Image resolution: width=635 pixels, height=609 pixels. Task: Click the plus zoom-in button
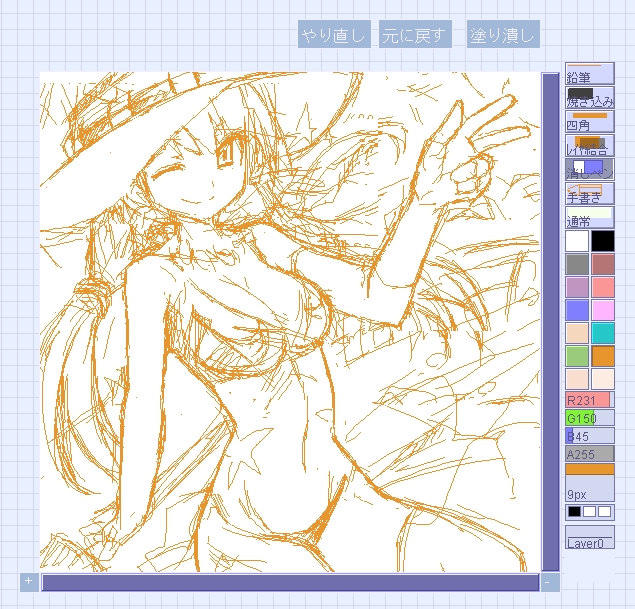[29, 581]
